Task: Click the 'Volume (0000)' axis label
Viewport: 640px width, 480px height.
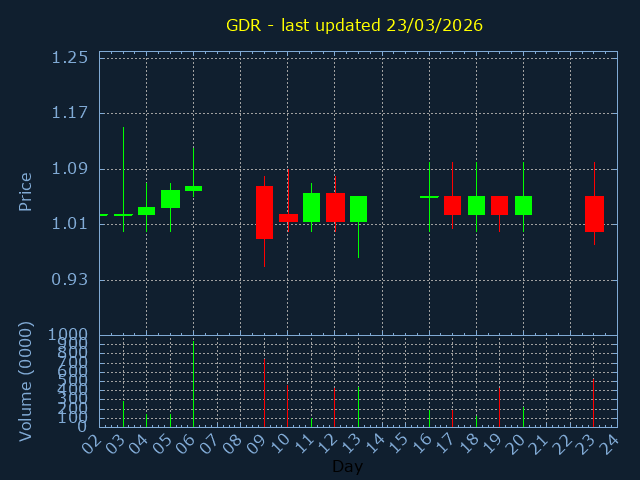Action: (x=26, y=381)
